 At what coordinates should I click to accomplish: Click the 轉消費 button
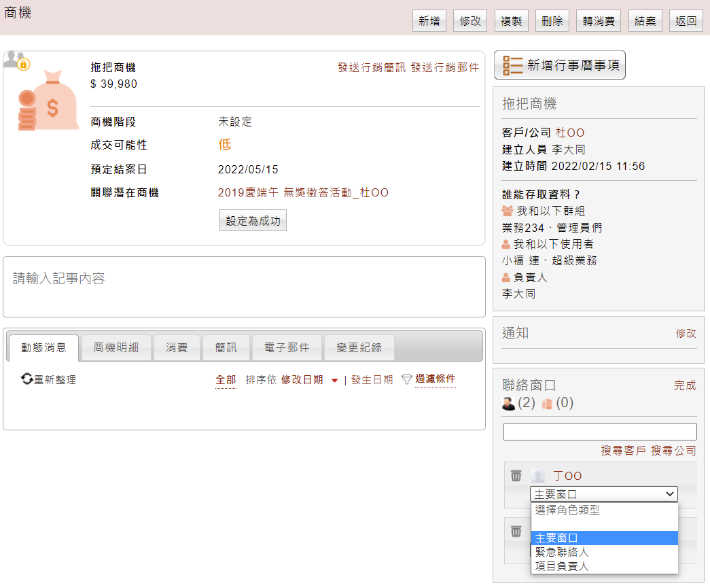[599, 21]
